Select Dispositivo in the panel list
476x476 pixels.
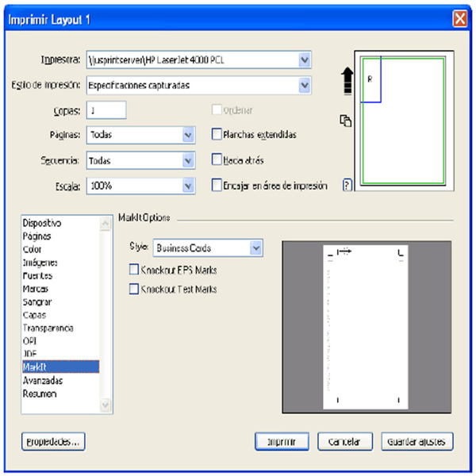(61, 223)
